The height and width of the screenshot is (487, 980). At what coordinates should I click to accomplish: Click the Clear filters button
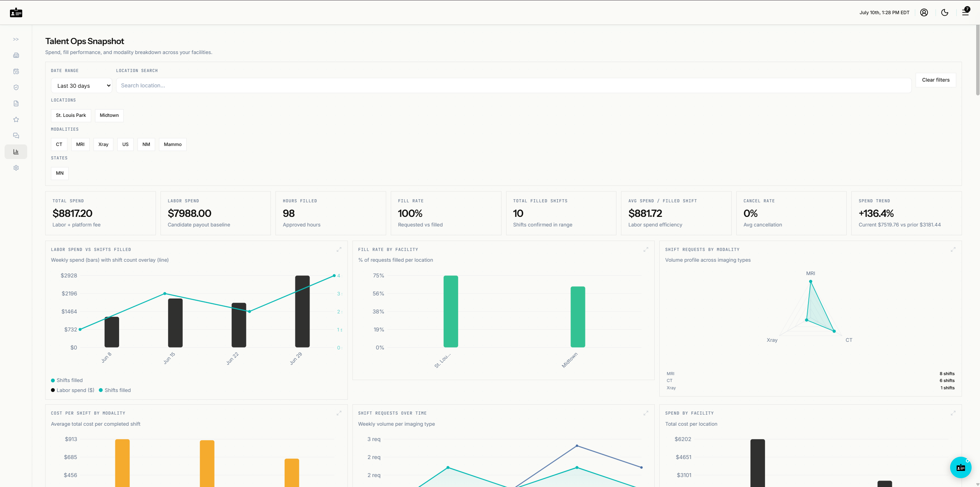coord(936,80)
